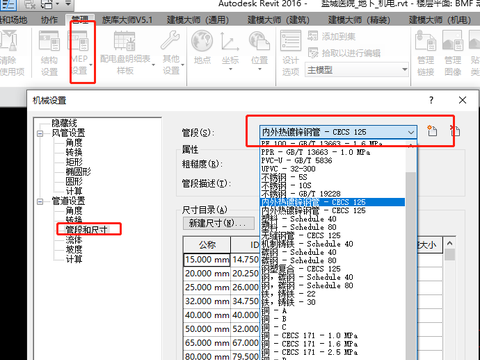Click the dropdown list vertical scrollbar thumb
The height and width of the screenshot is (360, 480).
[x=412, y=266]
